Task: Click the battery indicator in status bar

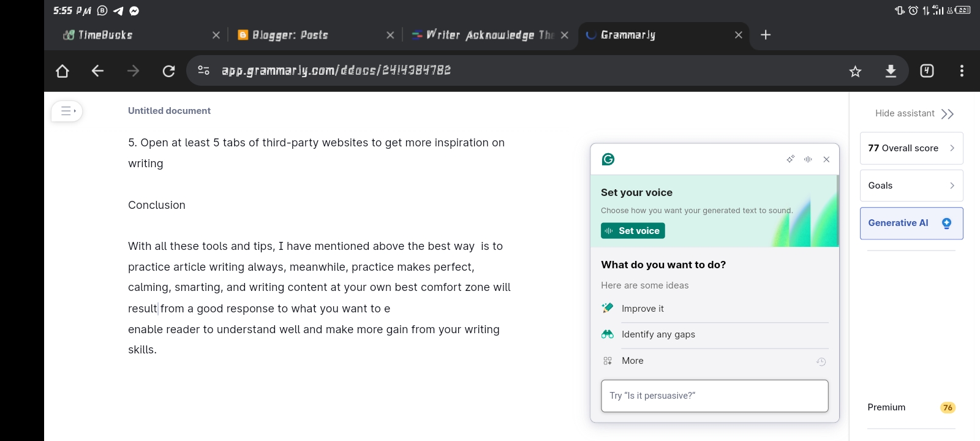Action: (963, 10)
